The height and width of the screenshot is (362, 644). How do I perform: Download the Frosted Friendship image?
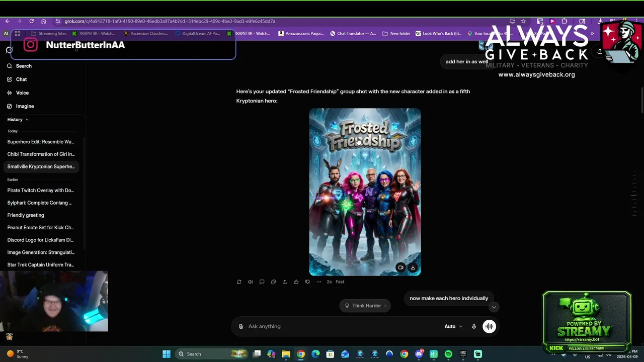[x=413, y=267]
